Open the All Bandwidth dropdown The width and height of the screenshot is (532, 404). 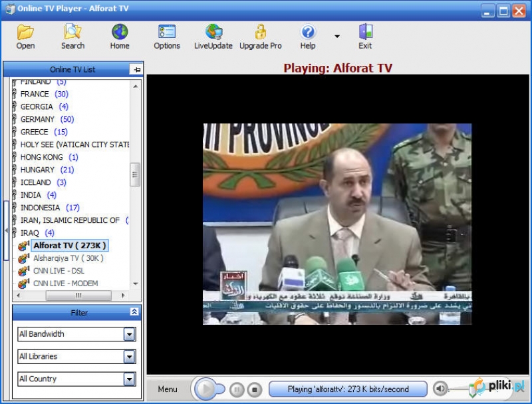(129, 334)
